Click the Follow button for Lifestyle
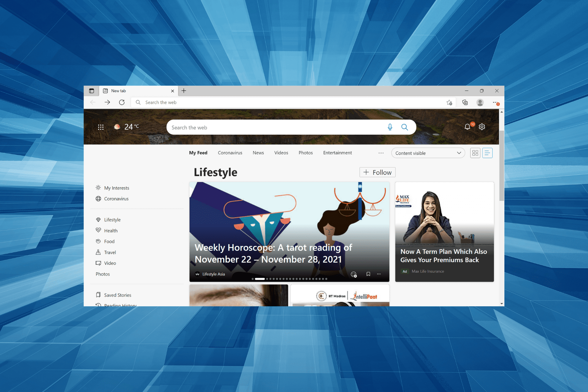The width and height of the screenshot is (588, 392). [377, 172]
